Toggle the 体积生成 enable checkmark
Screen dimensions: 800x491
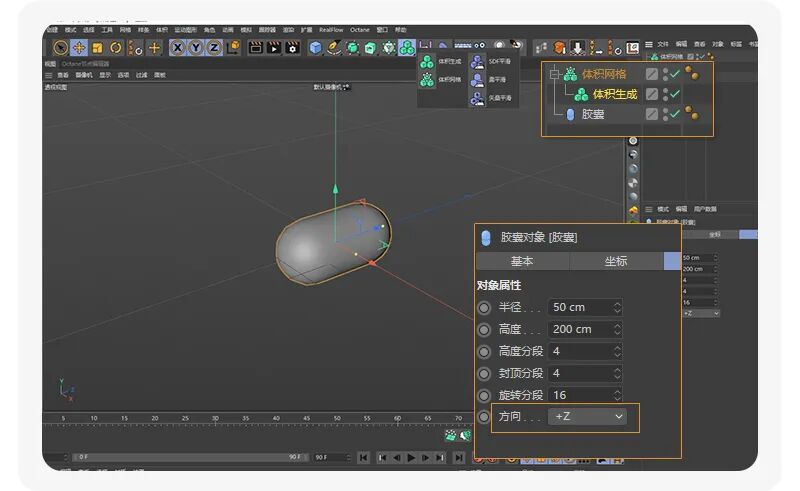point(675,94)
